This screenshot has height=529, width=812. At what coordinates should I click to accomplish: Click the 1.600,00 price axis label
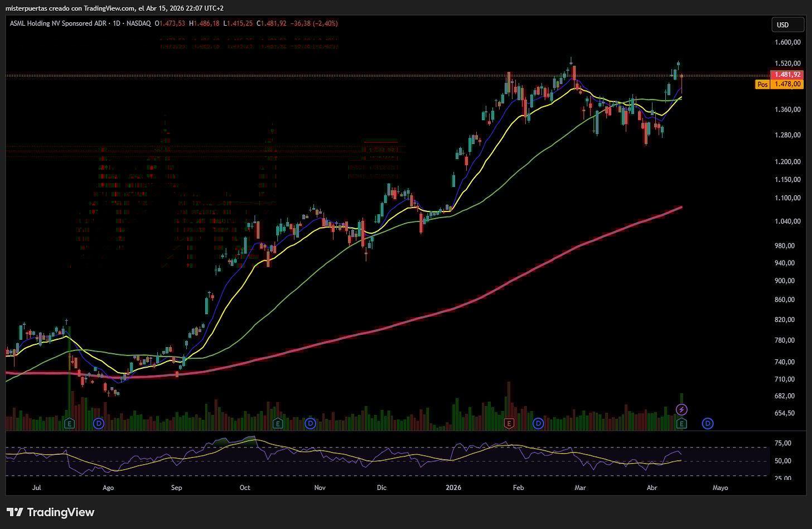pyautogui.click(x=787, y=42)
